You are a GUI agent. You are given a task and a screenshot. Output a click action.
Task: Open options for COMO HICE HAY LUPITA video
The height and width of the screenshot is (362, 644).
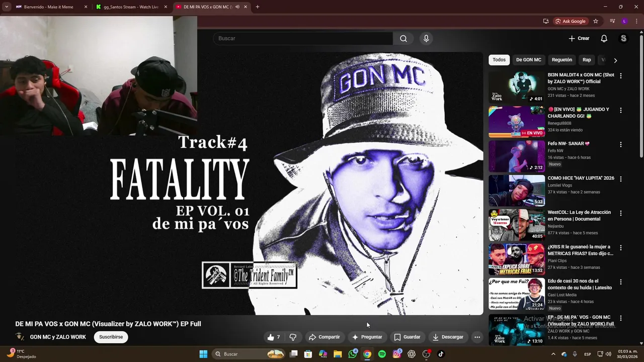[x=620, y=178]
